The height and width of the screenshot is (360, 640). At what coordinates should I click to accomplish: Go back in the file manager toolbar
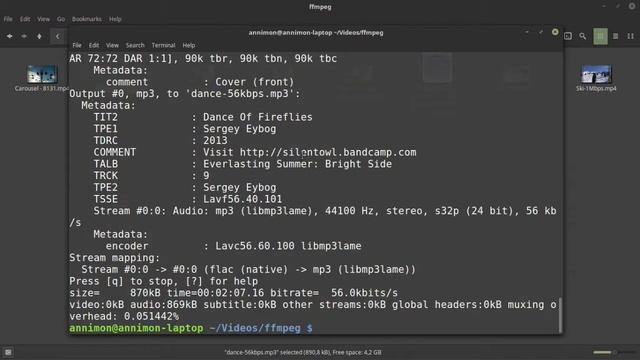[x=9, y=36]
